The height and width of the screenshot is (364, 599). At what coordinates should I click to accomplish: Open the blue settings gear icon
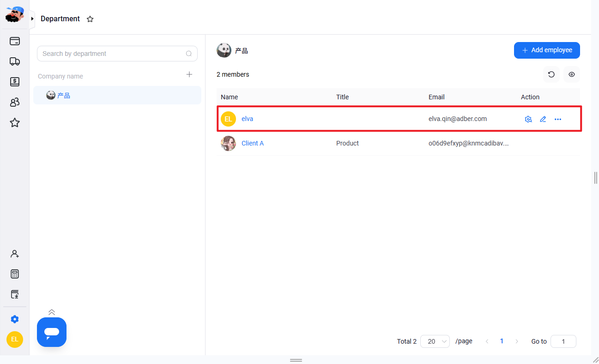pos(15,319)
